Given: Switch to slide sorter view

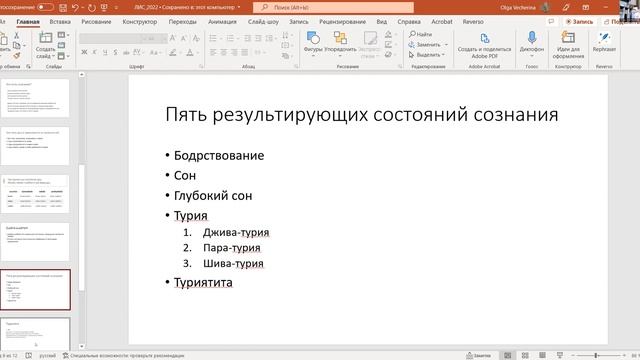Looking at the screenshot, I should click(525, 356).
